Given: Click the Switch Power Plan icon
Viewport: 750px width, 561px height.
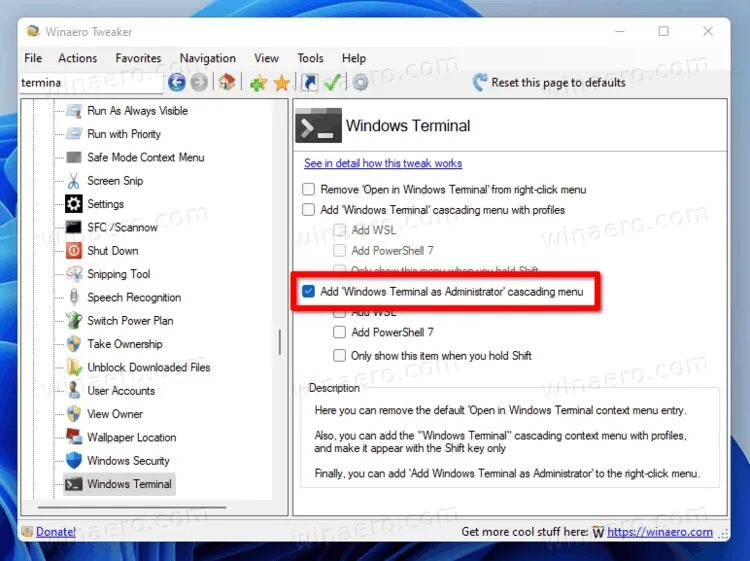Looking at the screenshot, I should [x=74, y=320].
